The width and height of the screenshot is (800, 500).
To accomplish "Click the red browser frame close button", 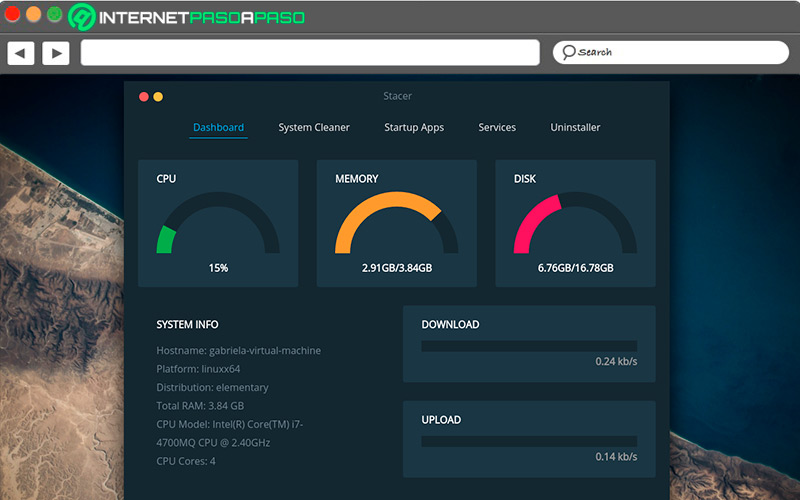I will (12, 14).
